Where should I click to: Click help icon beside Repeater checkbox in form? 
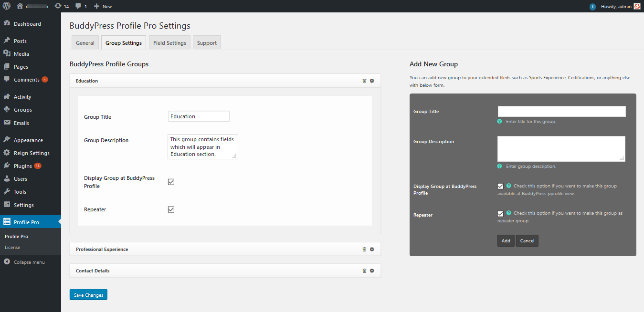[509, 213]
